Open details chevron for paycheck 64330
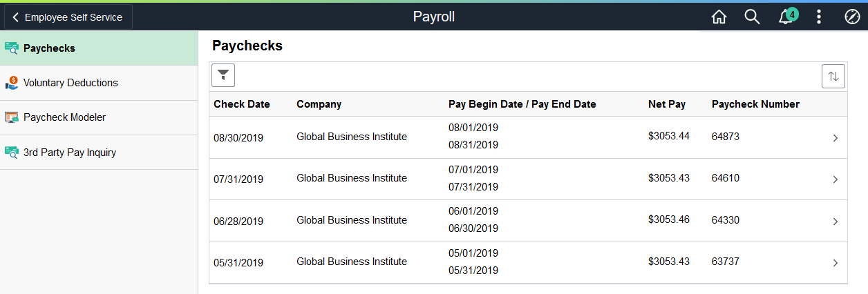Screen dimensions: 868x294 835,222
